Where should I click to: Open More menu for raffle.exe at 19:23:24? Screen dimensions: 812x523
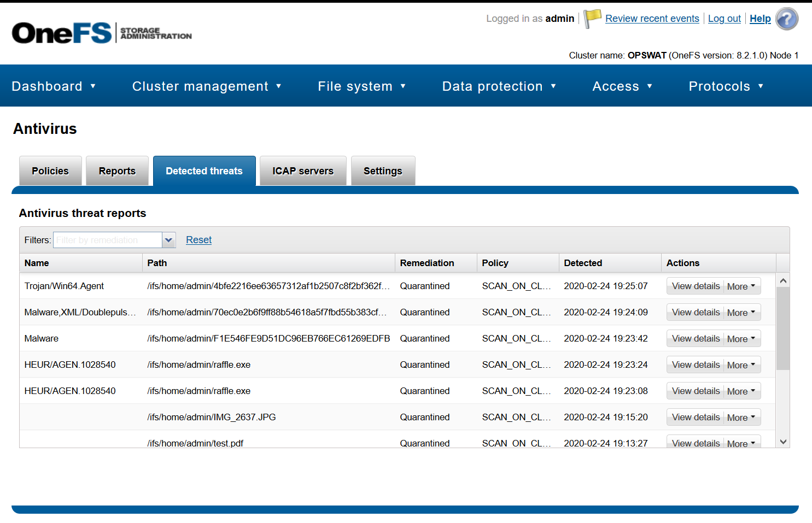(x=742, y=365)
